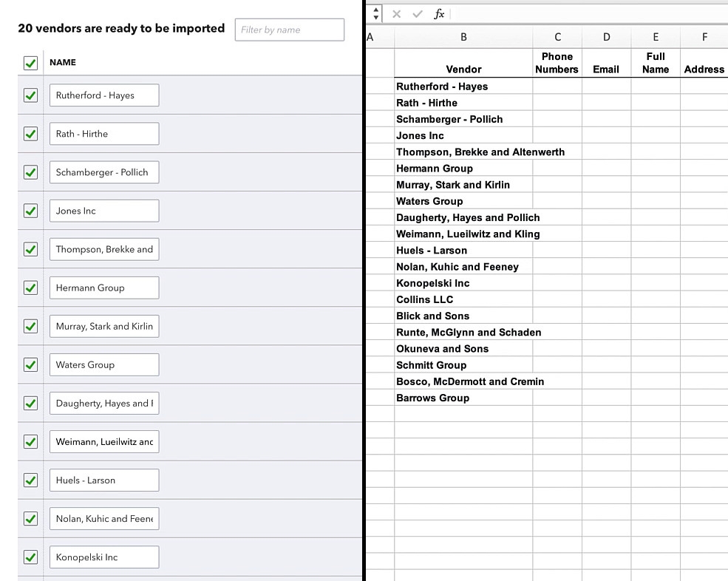The image size is (728, 581).
Task: Edit the Weimann, Lueilwitz name field
Action: 104,442
